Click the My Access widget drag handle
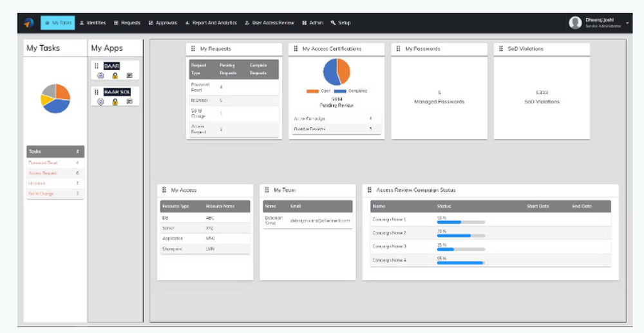Screen dimensions: 644x333 point(164,190)
